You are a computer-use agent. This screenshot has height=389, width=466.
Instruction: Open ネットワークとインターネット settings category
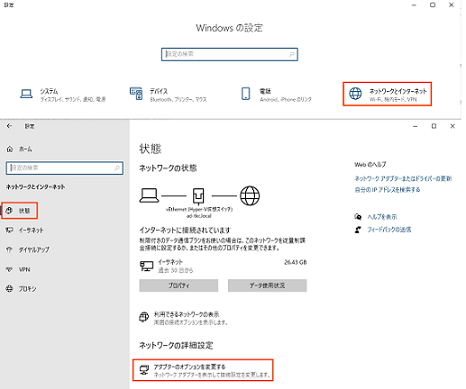point(387,94)
